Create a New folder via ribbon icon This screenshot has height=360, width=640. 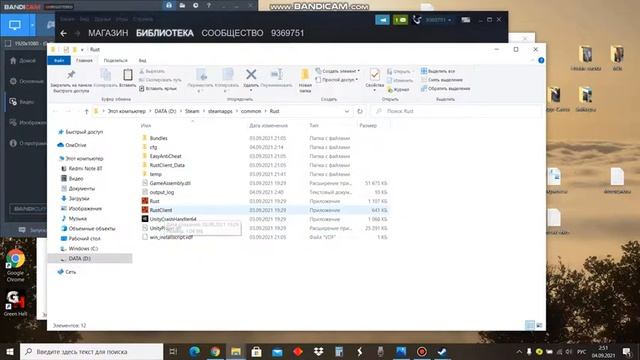click(305, 75)
